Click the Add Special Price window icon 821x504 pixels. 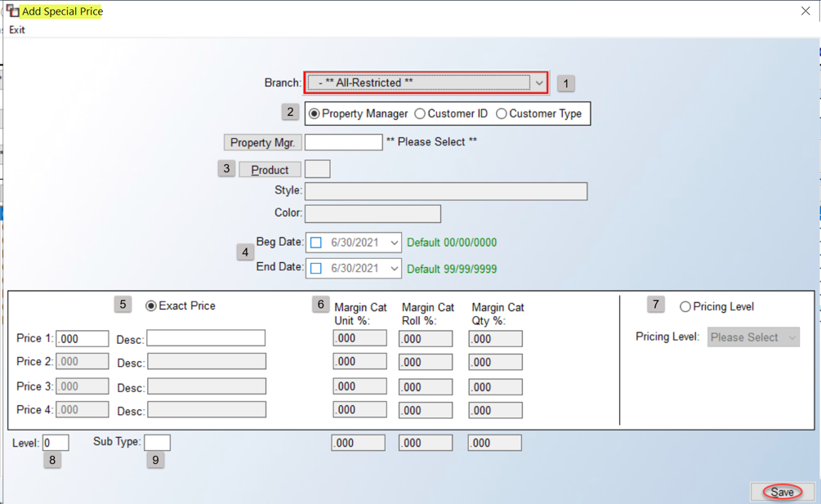(12, 11)
